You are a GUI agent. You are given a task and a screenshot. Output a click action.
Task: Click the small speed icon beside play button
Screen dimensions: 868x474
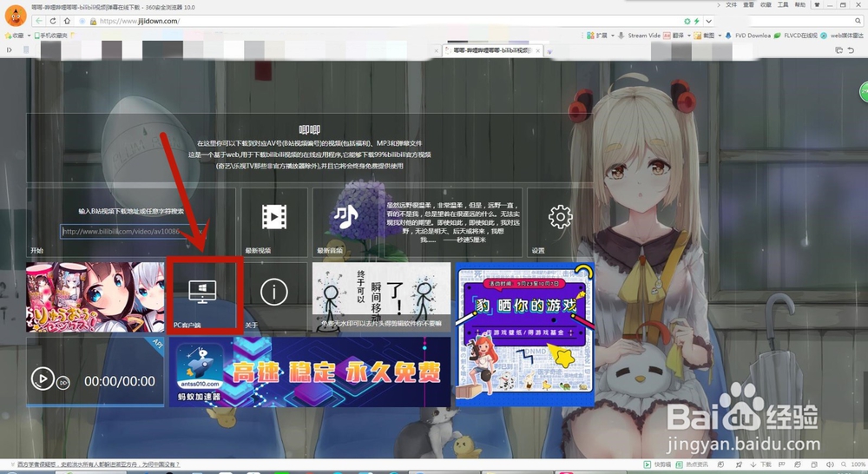(x=63, y=383)
